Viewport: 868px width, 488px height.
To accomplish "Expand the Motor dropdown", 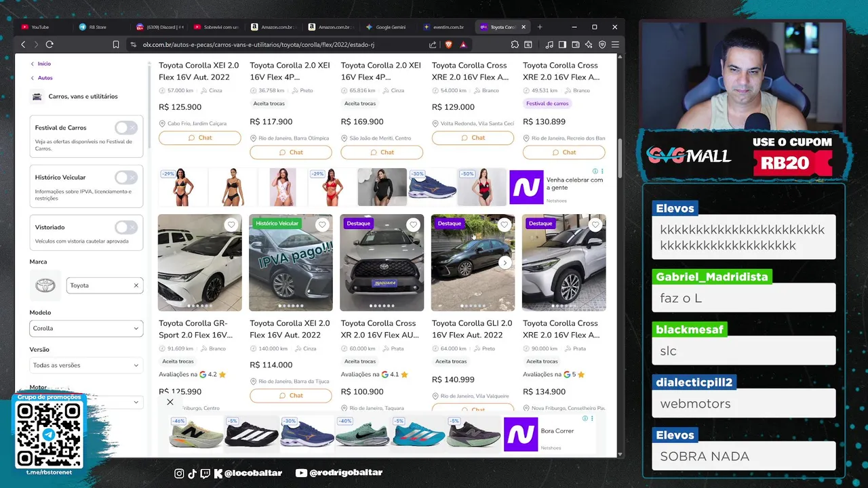I will click(113, 402).
